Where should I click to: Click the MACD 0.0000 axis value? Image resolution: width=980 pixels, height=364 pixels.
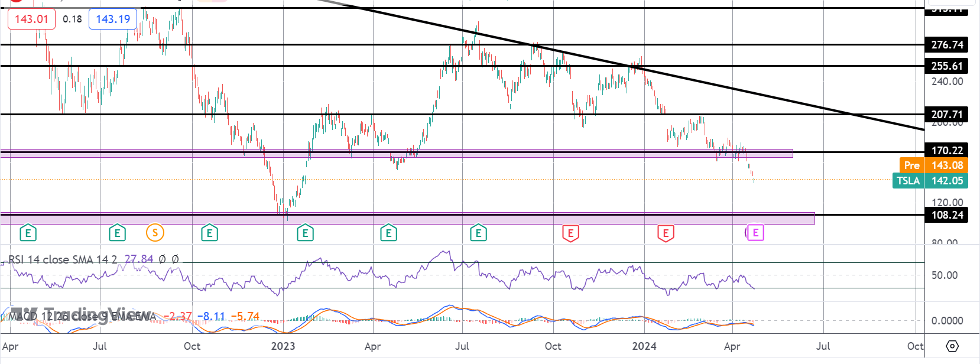pos(947,321)
